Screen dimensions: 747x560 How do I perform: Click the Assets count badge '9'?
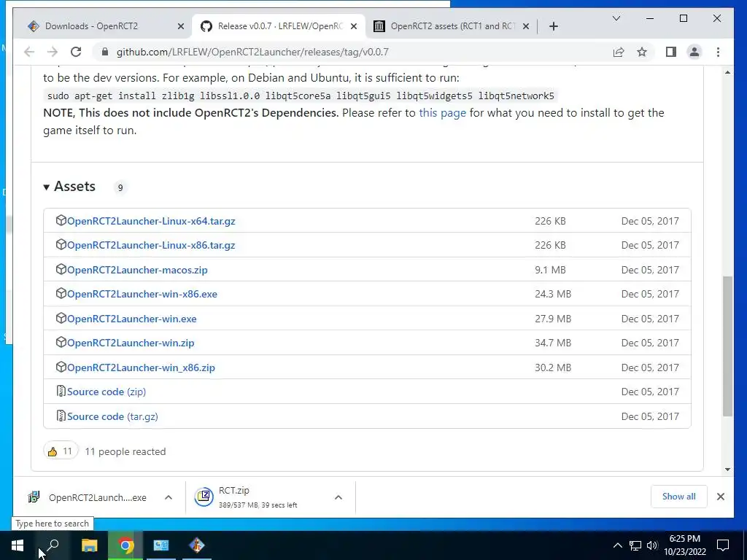click(x=120, y=187)
